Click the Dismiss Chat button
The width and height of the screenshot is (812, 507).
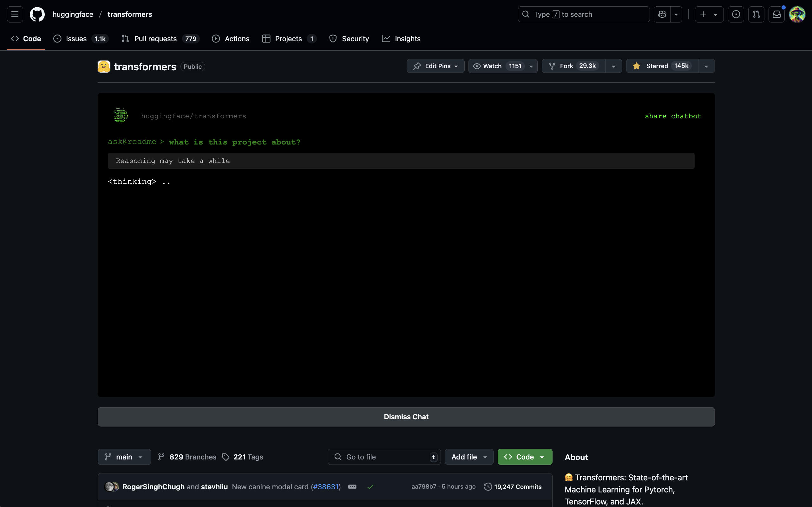point(406,416)
